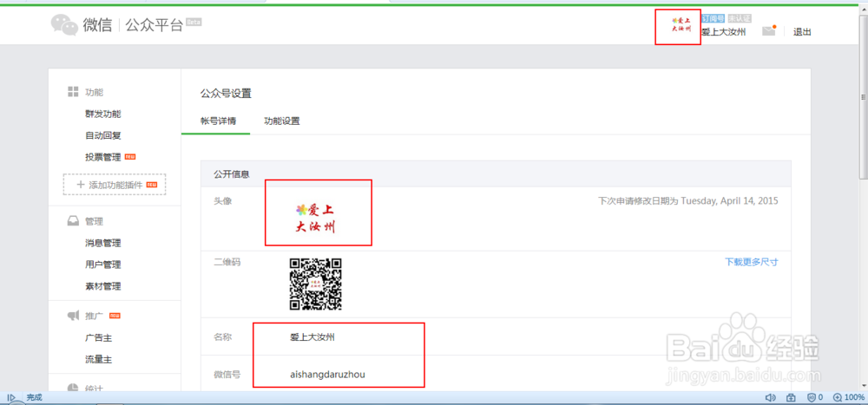Click the 爱上大汝州 account avatar in header
Viewport: 868px width, 405px height.
[x=681, y=25]
